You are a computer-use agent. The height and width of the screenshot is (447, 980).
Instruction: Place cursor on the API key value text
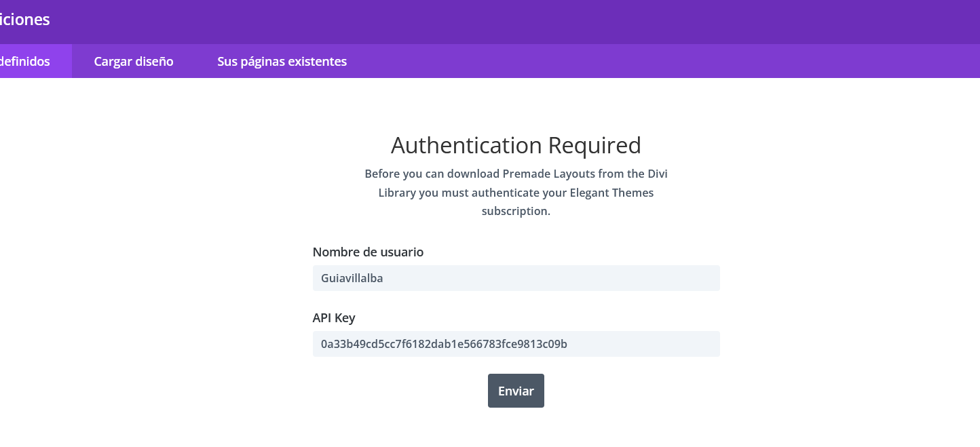[x=444, y=344]
